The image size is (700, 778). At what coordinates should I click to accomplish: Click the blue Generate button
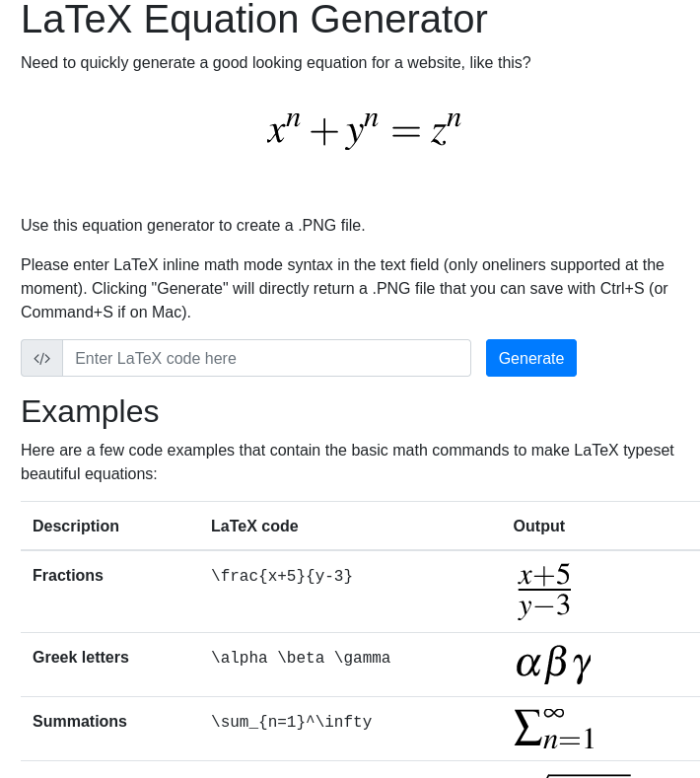(530, 358)
